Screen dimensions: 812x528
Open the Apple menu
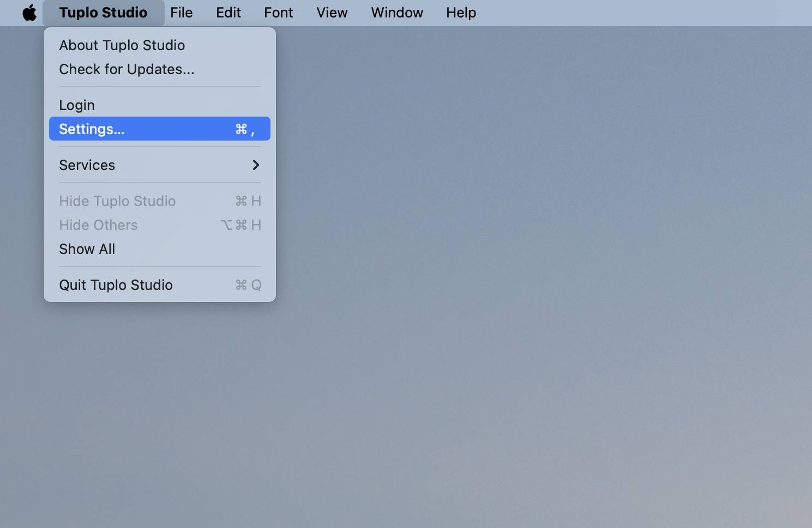point(29,13)
